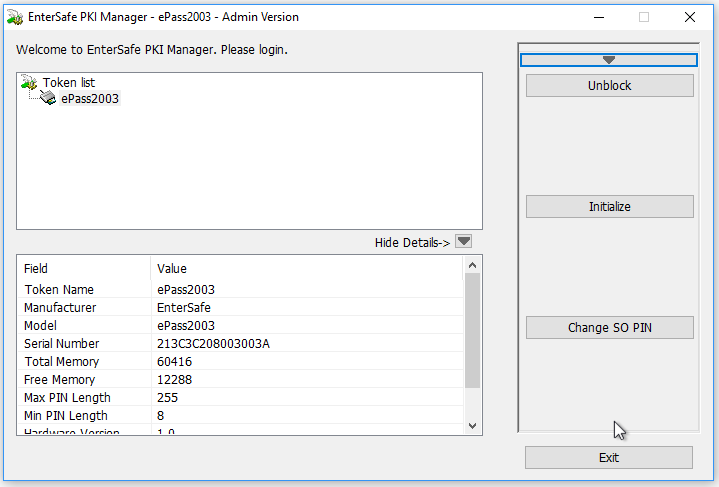This screenshot has height=487, width=719.
Task: Click the Unblock button
Action: [x=609, y=86]
